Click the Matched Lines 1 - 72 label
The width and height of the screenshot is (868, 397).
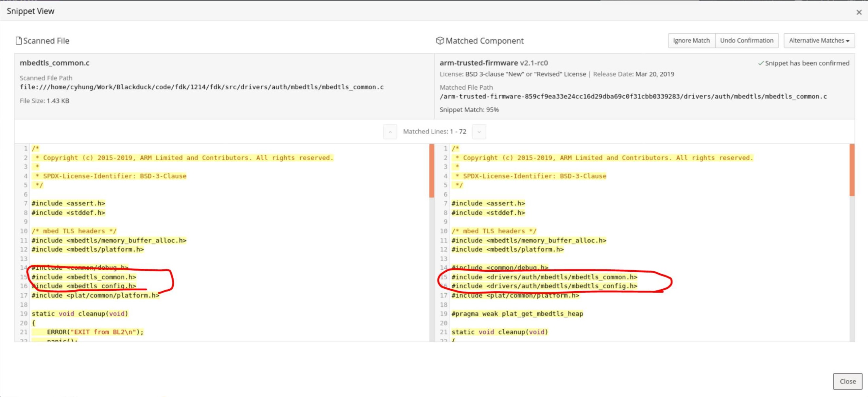click(x=434, y=132)
